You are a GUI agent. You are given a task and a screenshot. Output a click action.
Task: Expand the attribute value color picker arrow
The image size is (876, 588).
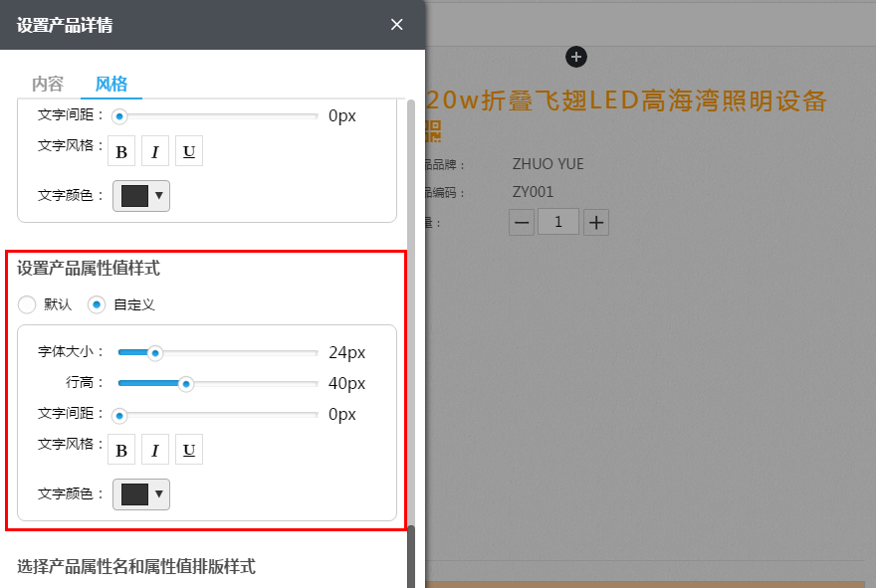tap(157, 494)
